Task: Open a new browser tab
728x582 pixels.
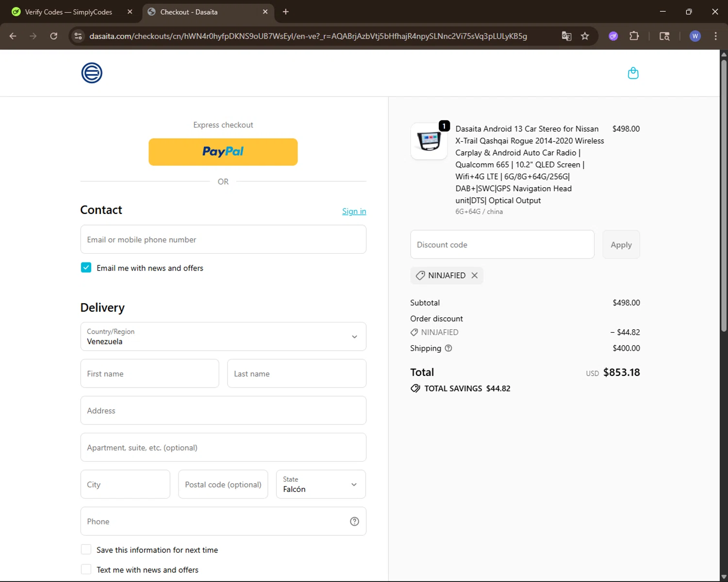Action: [x=286, y=12]
